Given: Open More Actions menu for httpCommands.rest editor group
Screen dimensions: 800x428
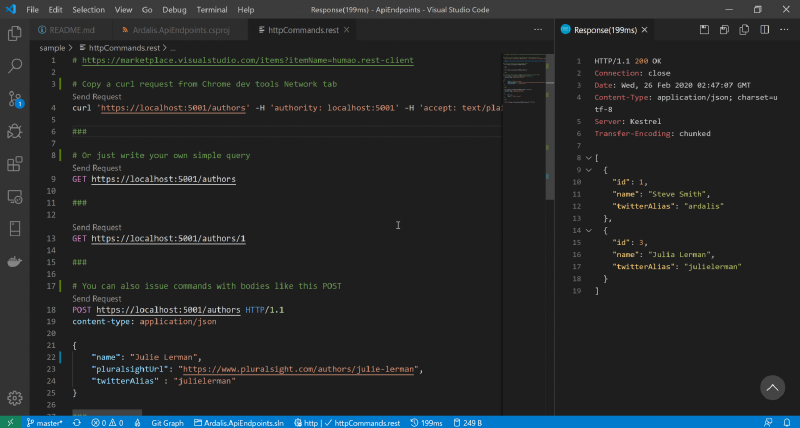Looking at the screenshot, I should pyautogui.click(x=538, y=30).
